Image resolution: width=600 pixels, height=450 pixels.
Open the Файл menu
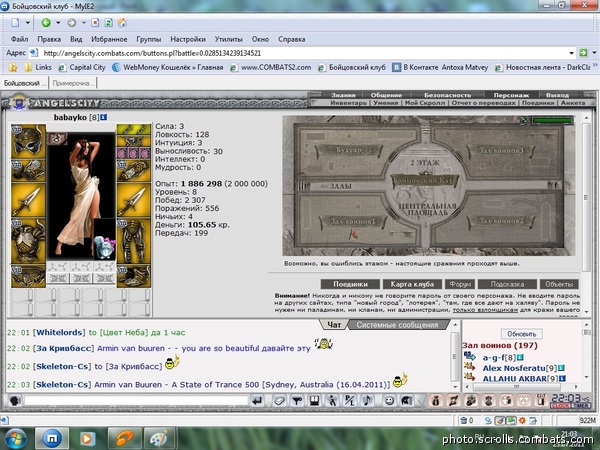[x=20, y=39]
